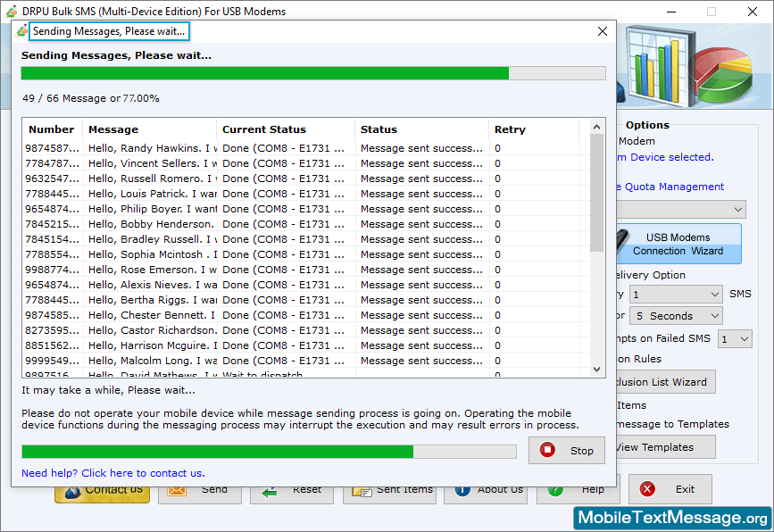Select the row for Philip Boyer message
Screen dimensions: 774x532
(306, 209)
